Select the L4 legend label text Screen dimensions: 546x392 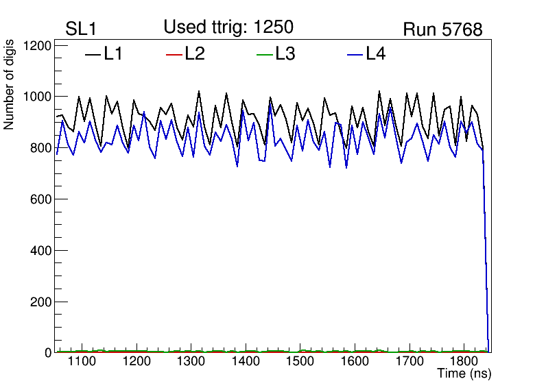tap(376, 54)
